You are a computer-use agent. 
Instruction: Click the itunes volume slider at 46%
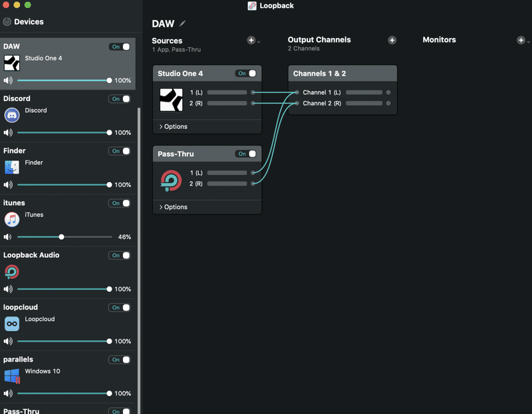tap(61, 237)
